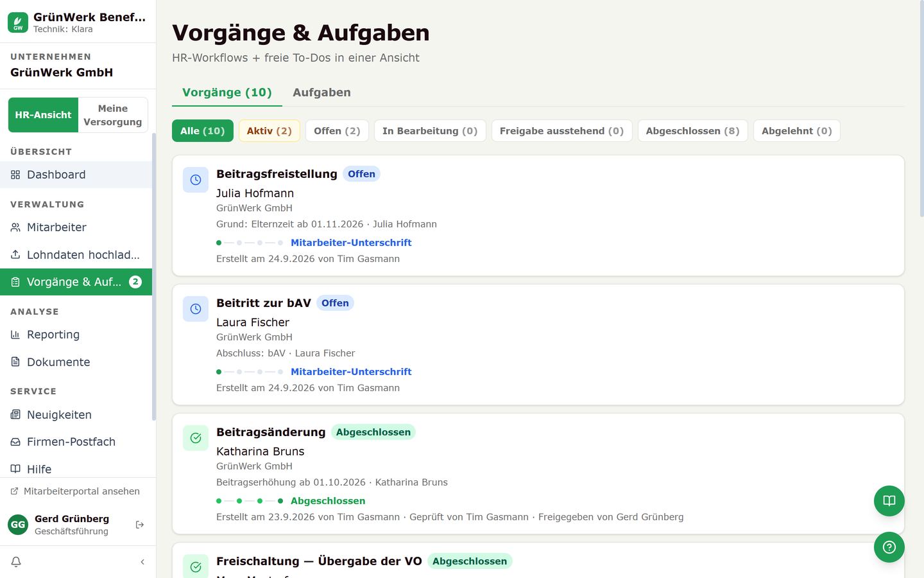Filter by Abgelehnt (0)
The width and height of the screenshot is (924, 578).
tap(796, 131)
